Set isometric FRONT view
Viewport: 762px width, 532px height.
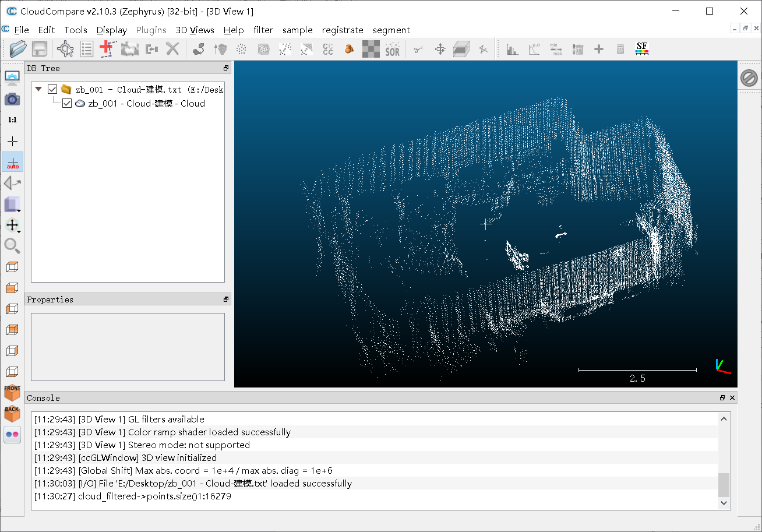click(x=12, y=393)
